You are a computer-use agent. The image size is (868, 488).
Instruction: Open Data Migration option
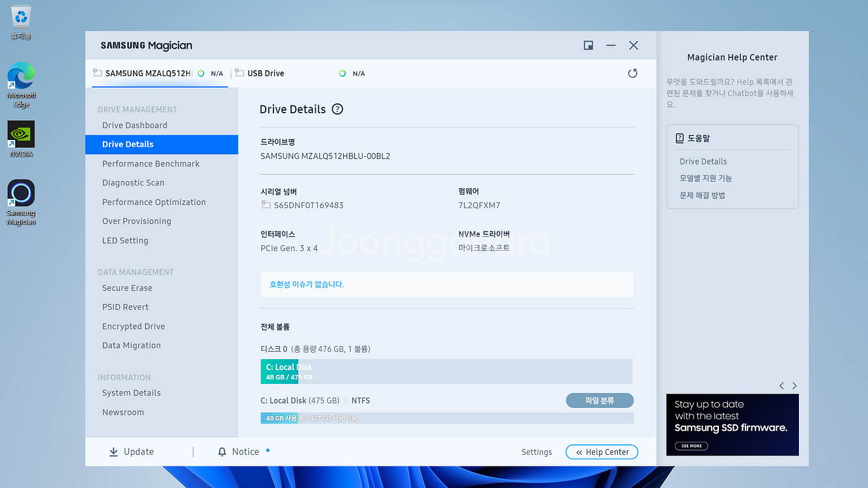coord(132,346)
